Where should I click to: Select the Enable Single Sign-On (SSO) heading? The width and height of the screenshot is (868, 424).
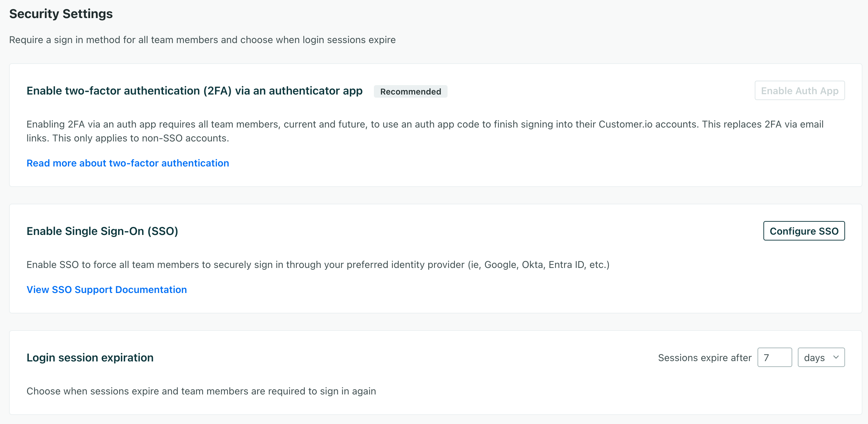pos(102,231)
